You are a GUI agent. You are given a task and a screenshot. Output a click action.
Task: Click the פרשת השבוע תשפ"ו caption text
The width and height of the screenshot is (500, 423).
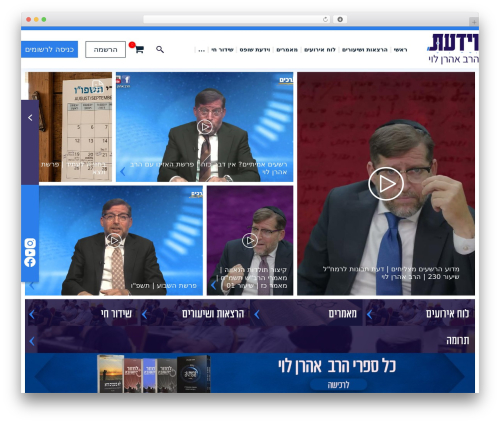164,286
